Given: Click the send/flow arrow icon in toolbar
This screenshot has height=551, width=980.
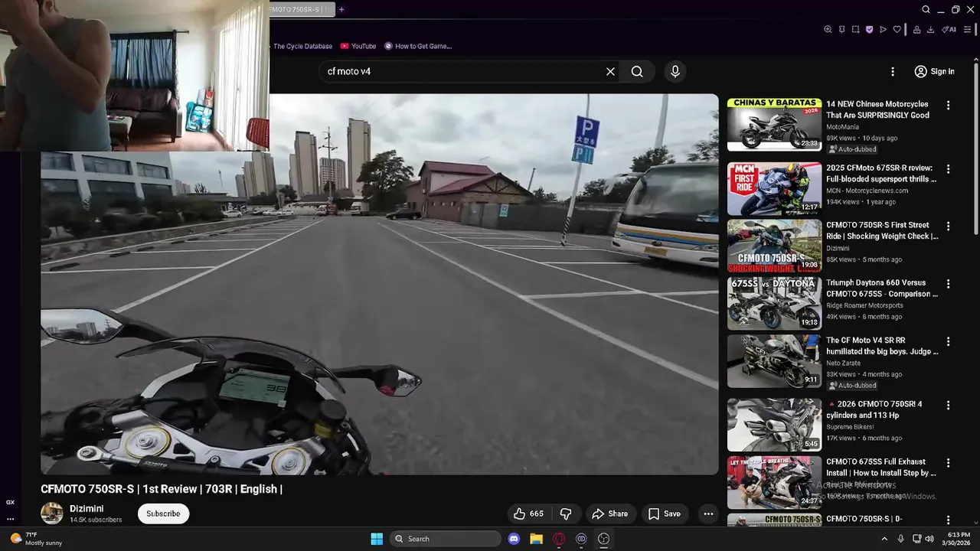Looking at the screenshot, I should pos(883,29).
